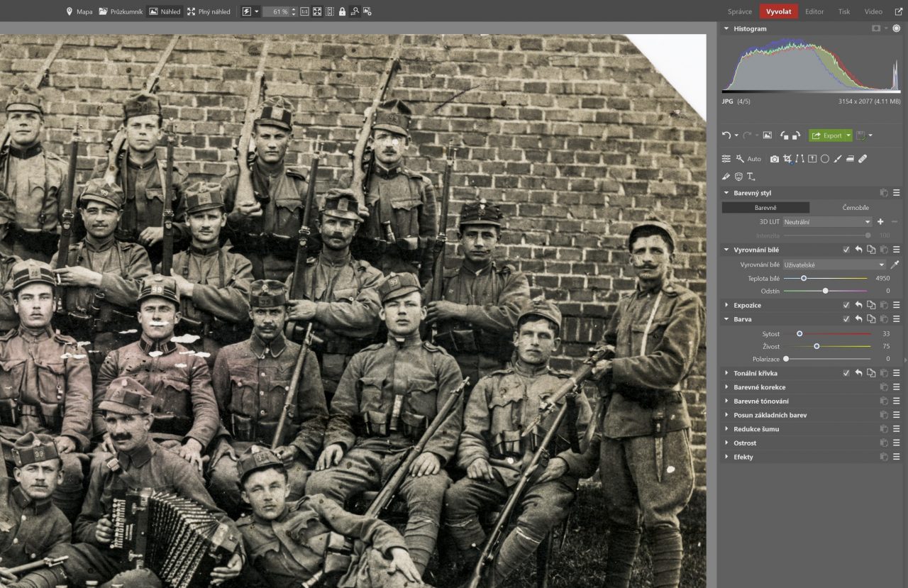The height and width of the screenshot is (588, 908).
Task: Open the save changes dropdown arrow
Action: pos(871,135)
